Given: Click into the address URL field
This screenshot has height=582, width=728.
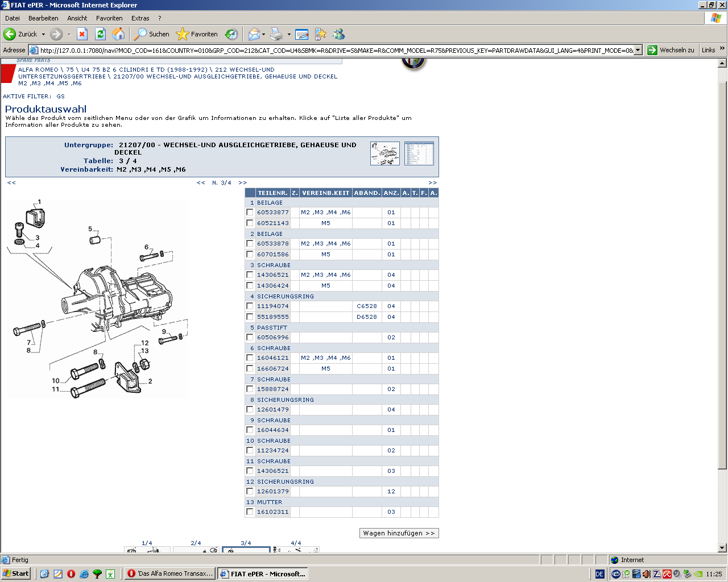Looking at the screenshot, I should pos(336,50).
